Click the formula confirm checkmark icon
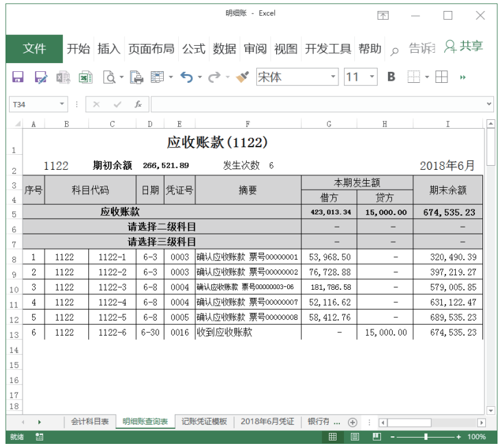503x448 pixels. point(117,104)
